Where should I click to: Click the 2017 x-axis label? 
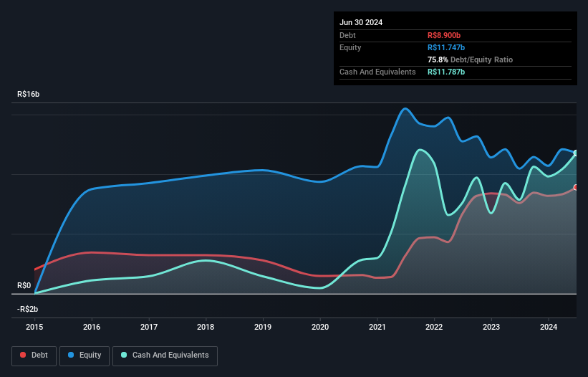point(149,327)
